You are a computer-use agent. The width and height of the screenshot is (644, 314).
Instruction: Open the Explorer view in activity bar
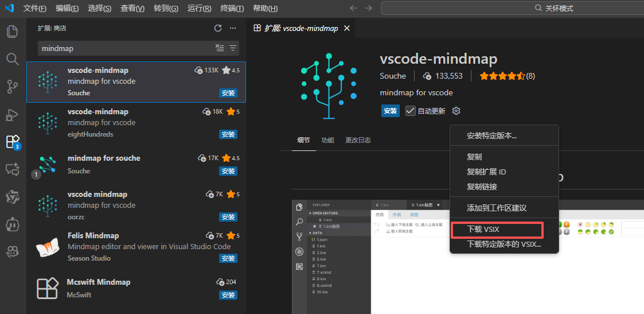(x=12, y=32)
